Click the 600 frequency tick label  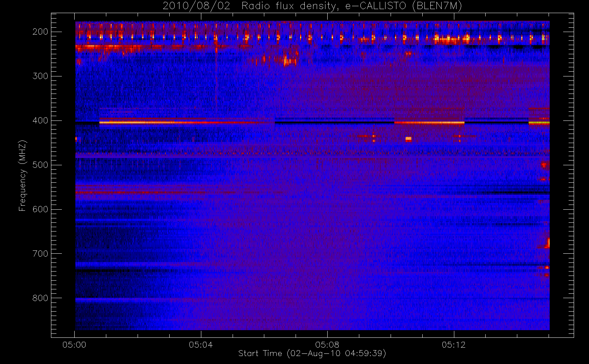pos(40,209)
